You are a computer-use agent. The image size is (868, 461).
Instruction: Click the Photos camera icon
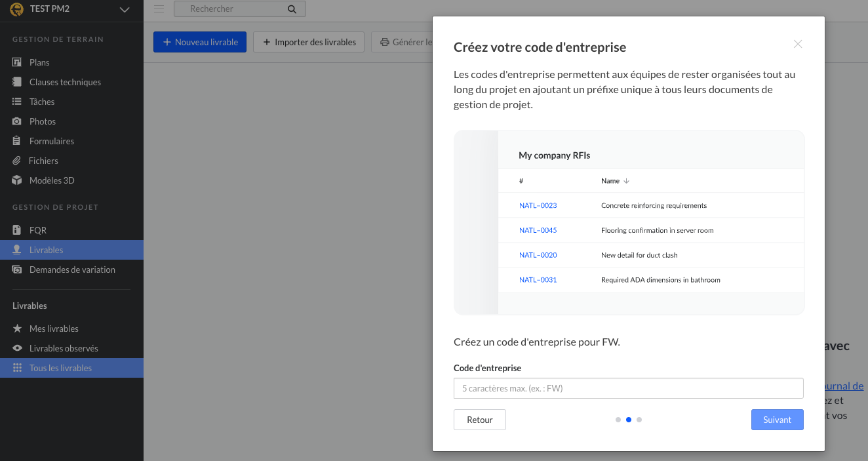[x=17, y=121]
